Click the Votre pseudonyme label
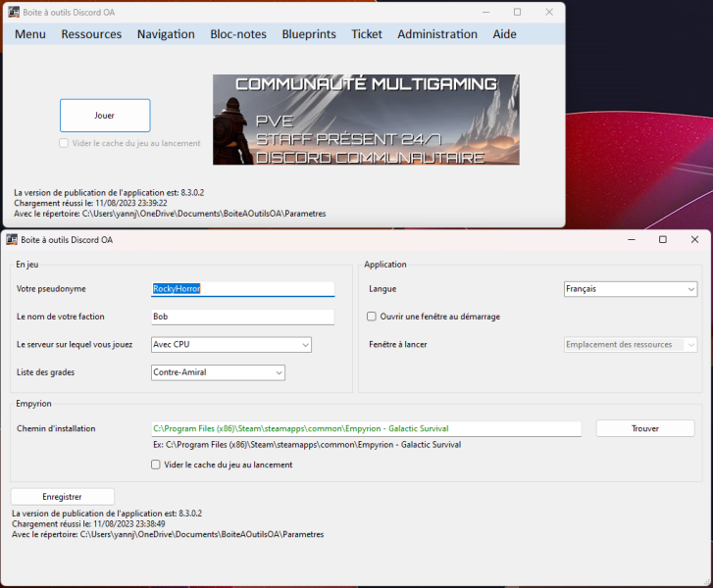 point(51,289)
